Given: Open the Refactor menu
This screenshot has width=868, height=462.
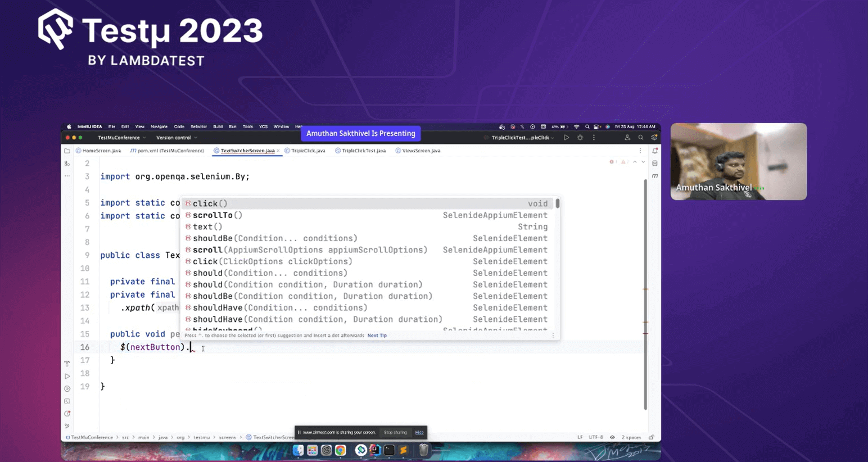Looking at the screenshot, I should pyautogui.click(x=198, y=127).
